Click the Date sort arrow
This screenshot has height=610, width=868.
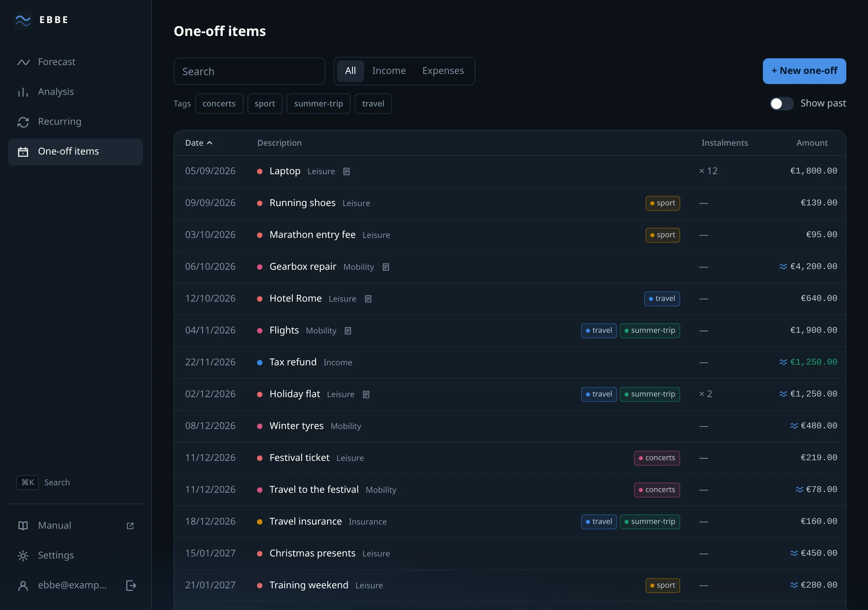[210, 143]
